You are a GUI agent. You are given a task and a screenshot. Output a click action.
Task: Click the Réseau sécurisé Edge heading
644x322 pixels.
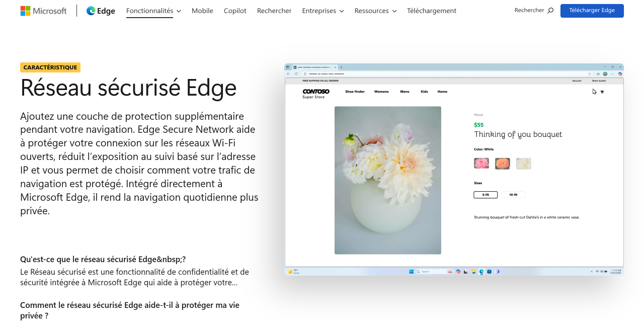[128, 88]
